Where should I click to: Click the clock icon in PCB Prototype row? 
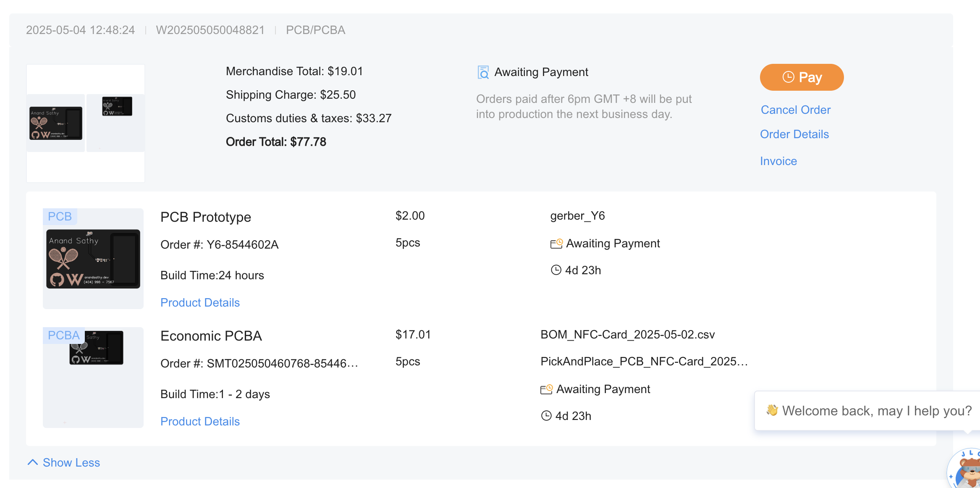tap(556, 270)
